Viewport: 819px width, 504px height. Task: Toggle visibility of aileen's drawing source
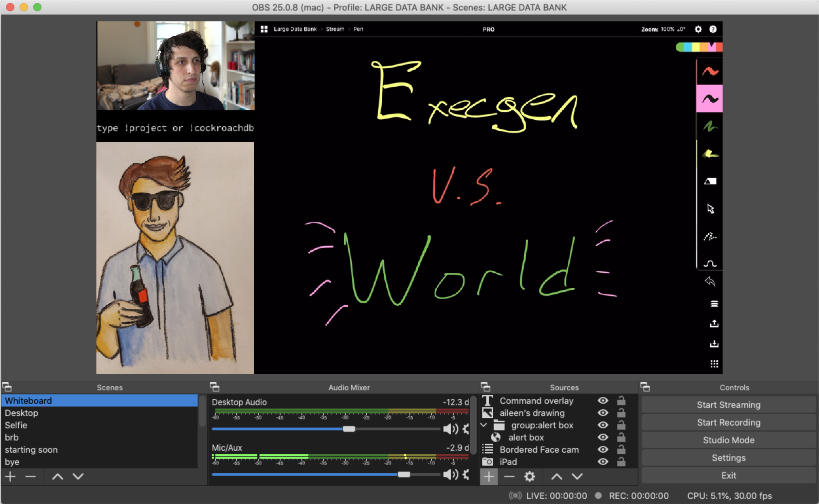click(603, 413)
